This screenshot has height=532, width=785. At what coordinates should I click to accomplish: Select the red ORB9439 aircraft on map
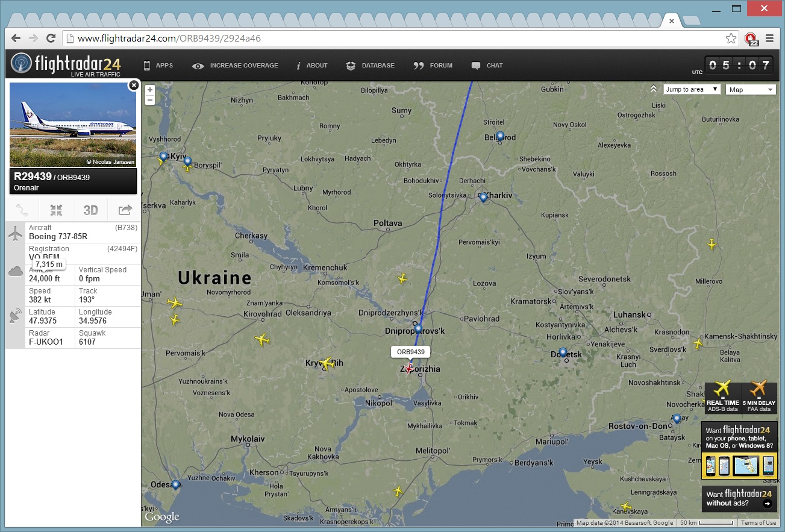coord(409,368)
